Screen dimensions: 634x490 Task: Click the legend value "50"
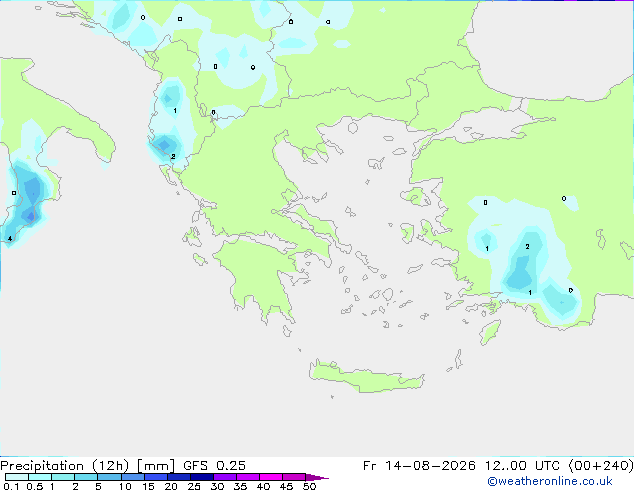(310, 486)
